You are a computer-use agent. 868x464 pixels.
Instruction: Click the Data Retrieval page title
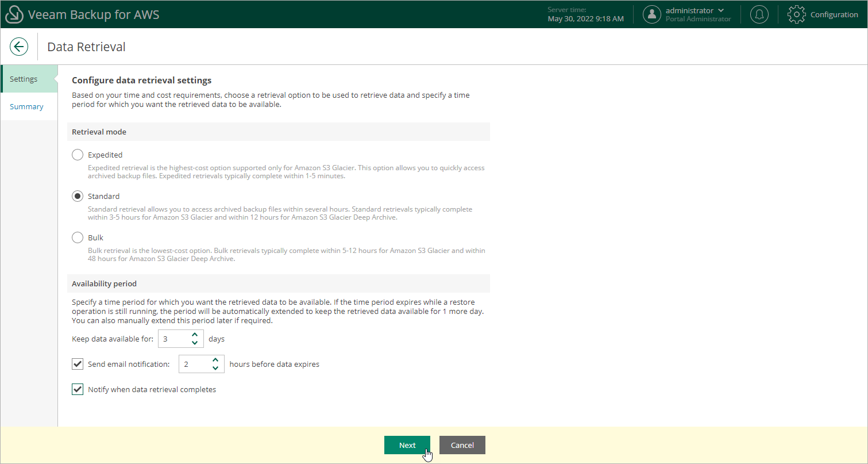pos(86,47)
